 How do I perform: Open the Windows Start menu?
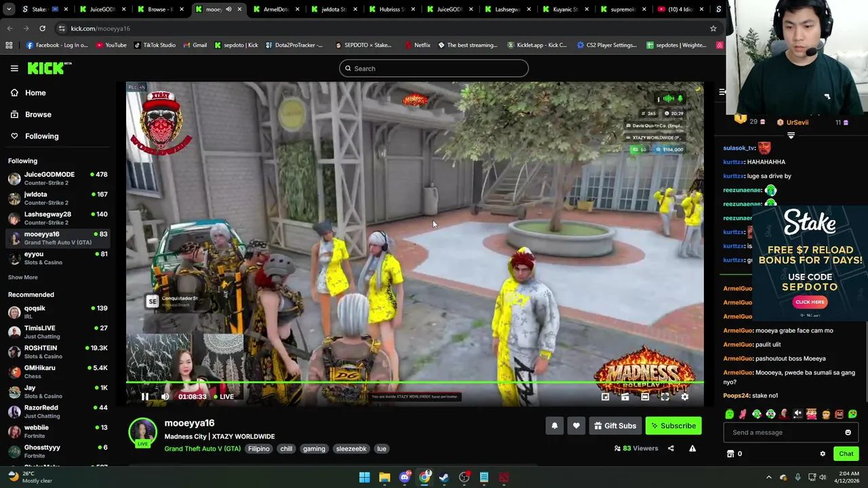364,477
